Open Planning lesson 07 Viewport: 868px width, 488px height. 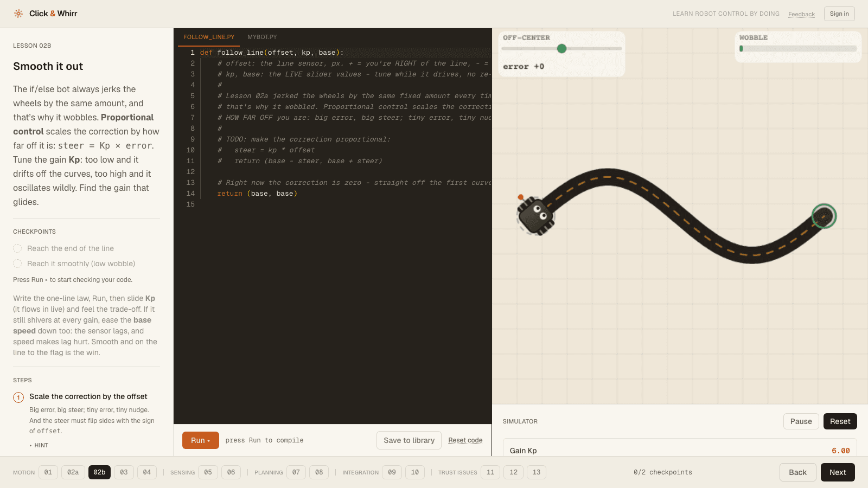(x=296, y=472)
